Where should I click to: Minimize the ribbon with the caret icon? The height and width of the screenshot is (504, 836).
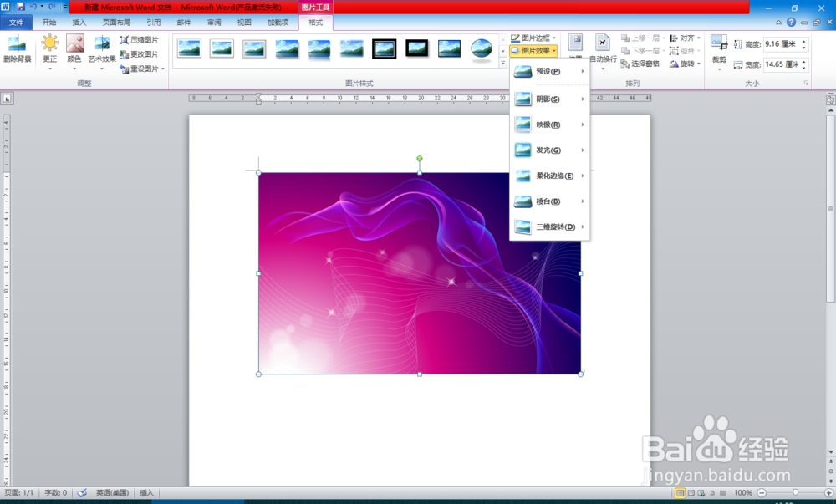pyautogui.click(x=779, y=23)
